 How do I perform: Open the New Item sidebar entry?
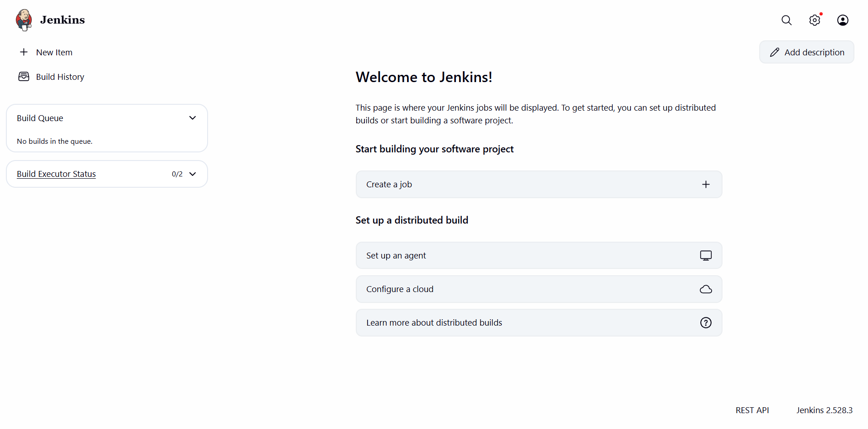click(x=54, y=53)
